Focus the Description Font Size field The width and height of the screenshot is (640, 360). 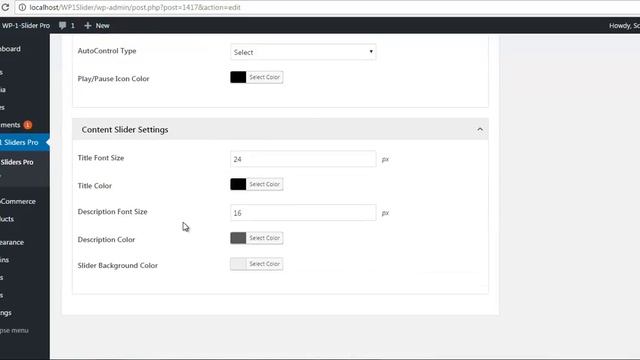[x=303, y=213]
